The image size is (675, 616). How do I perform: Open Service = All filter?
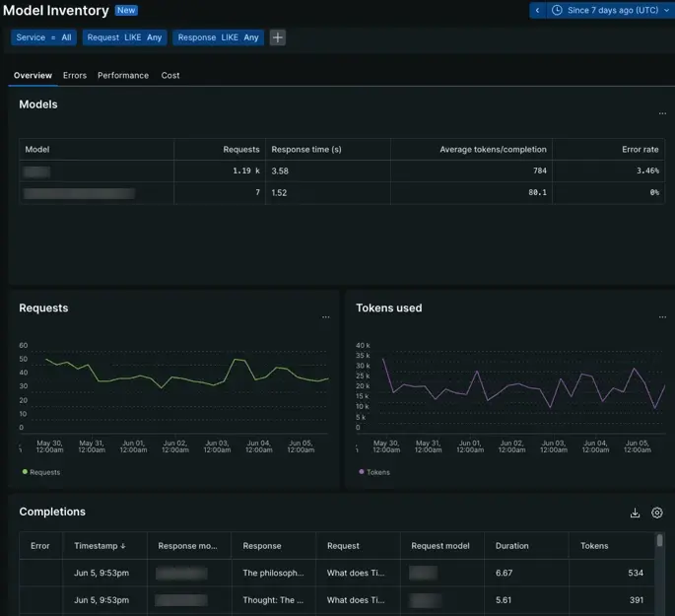[x=44, y=37]
